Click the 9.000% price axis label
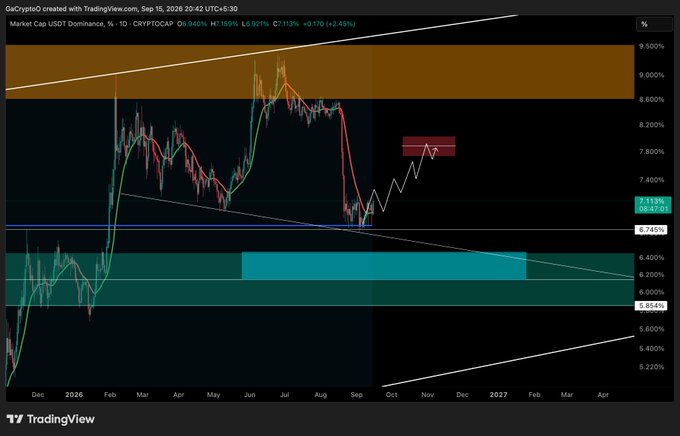The width and height of the screenshot is (680, 436). [651, 75]
